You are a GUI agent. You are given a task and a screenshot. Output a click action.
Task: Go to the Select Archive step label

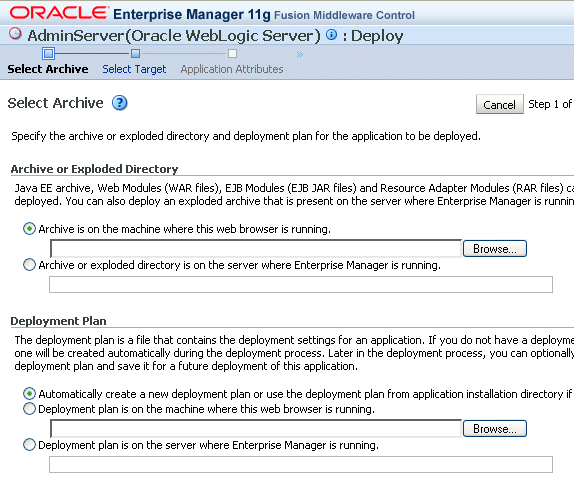(x=48, y=69)
